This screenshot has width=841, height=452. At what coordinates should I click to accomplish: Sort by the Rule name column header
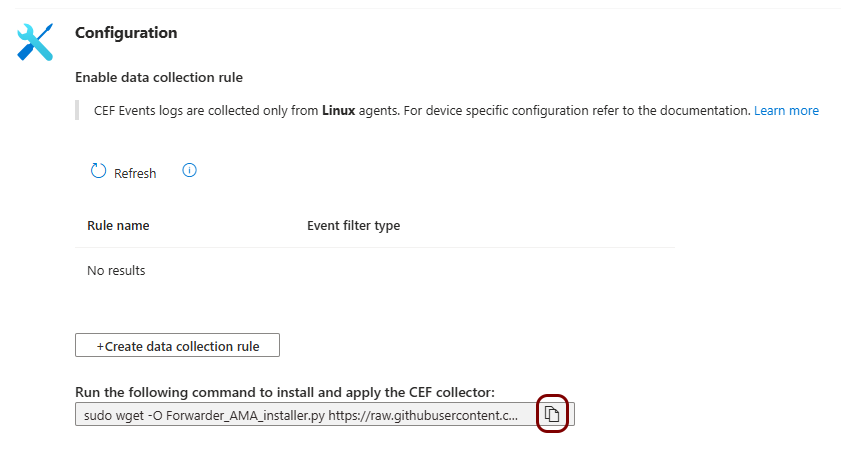point(118,225)
